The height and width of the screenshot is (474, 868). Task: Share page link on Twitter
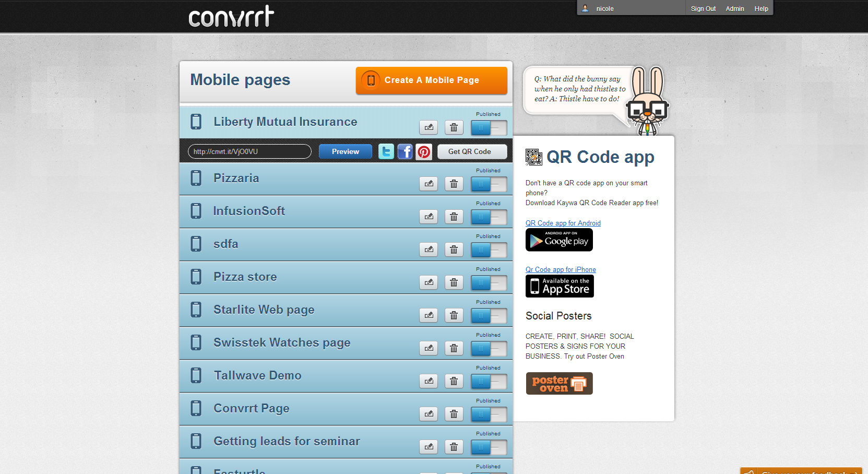(386, 151)
